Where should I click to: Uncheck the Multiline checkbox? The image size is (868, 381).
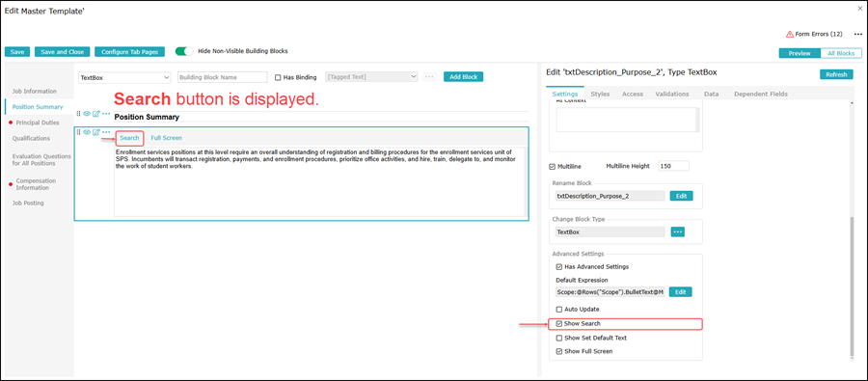(552, 166)
